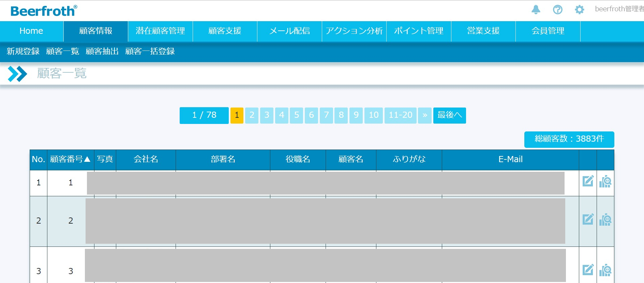This screenshot has height=283, width=644.
Task: Open analysis chart icon for customer 1
Action: [605, 181]
